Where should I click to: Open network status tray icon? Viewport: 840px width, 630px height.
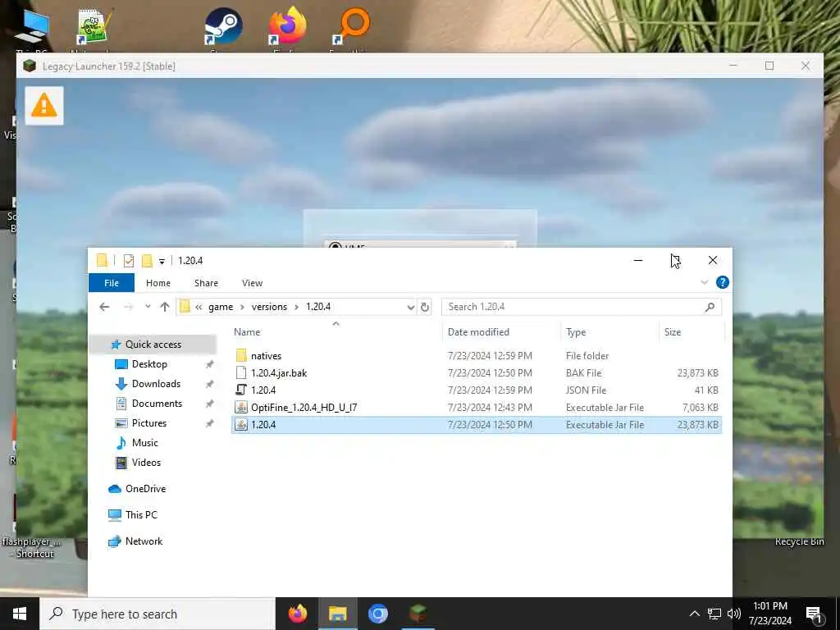coord(714,614)
